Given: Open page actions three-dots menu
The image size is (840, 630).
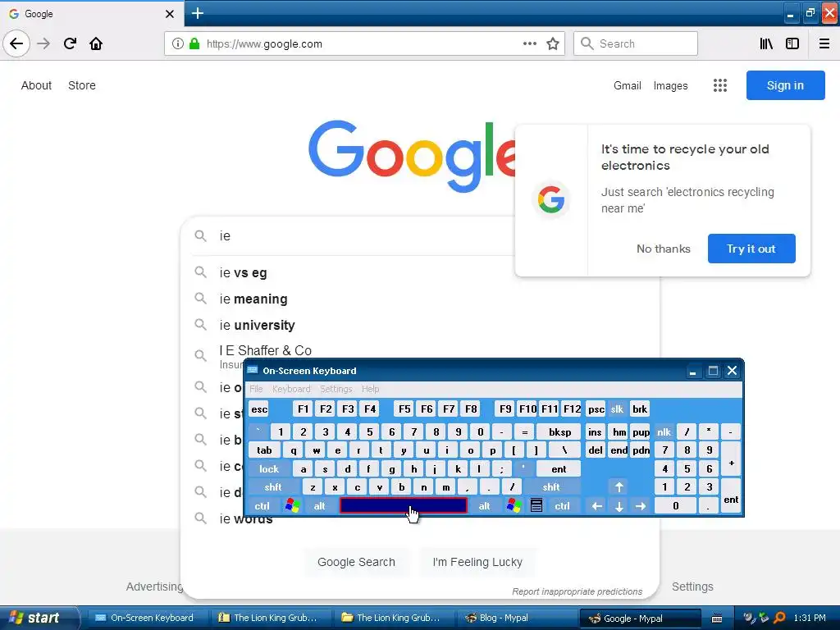Looking at the screenshot, I should click(x=530, y=44).
